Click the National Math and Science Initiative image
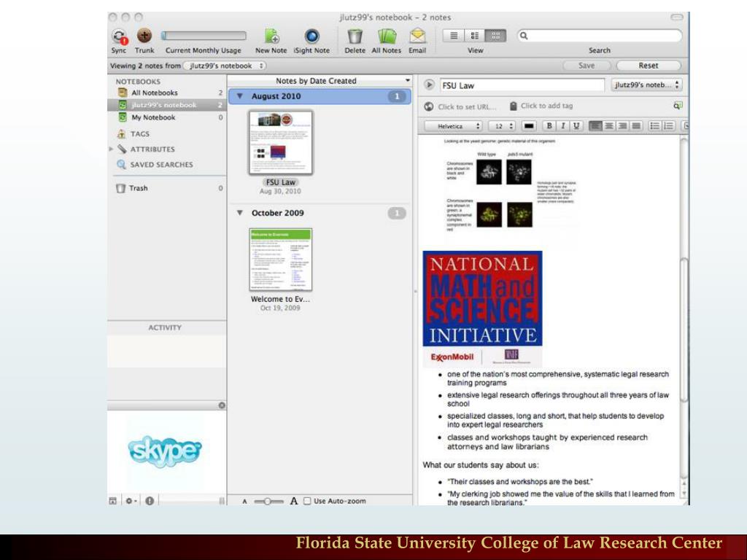 pyautogui.click(x=482, y=308)
